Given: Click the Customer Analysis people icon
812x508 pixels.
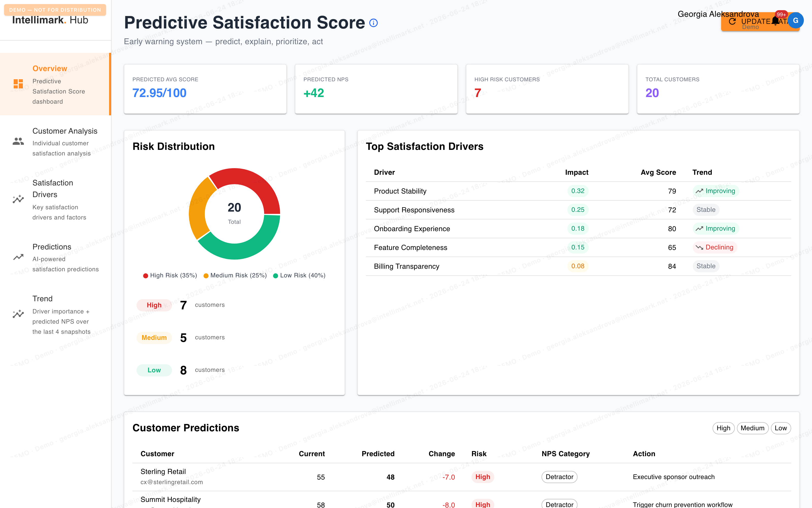Looking at the screenshot, I should (18, 141).
